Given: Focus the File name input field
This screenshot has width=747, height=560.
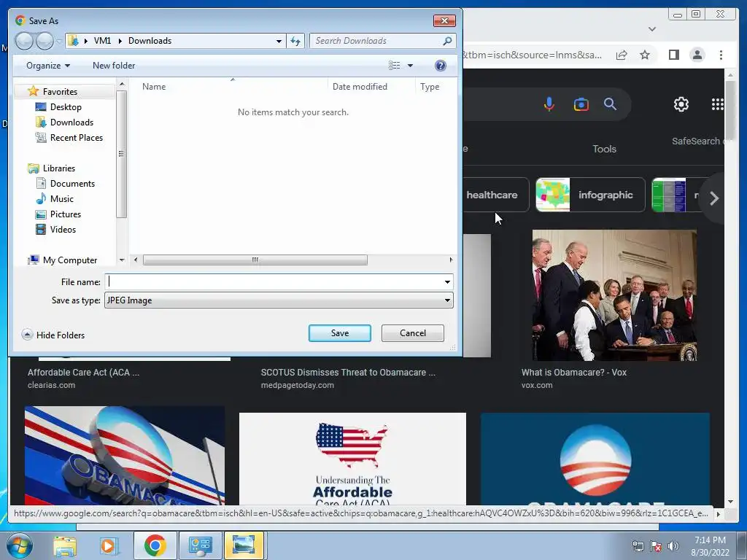Looking at the screenshot, I should (x=274, y=282).
